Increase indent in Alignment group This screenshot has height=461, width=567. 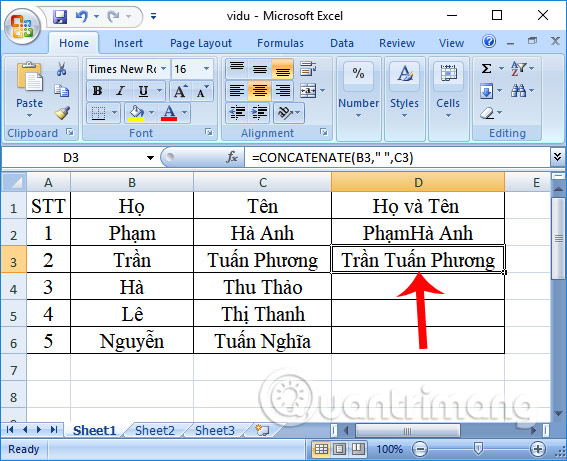[x=260, y=113]
